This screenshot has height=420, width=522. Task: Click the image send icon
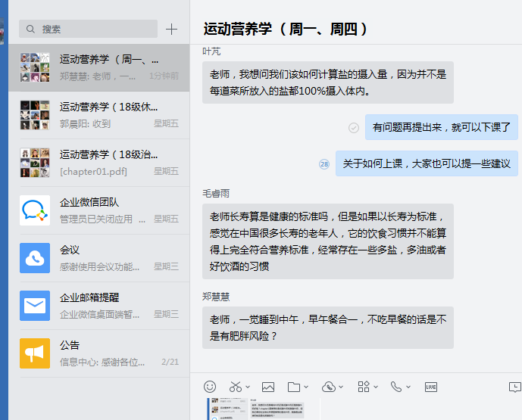[267, 387]
